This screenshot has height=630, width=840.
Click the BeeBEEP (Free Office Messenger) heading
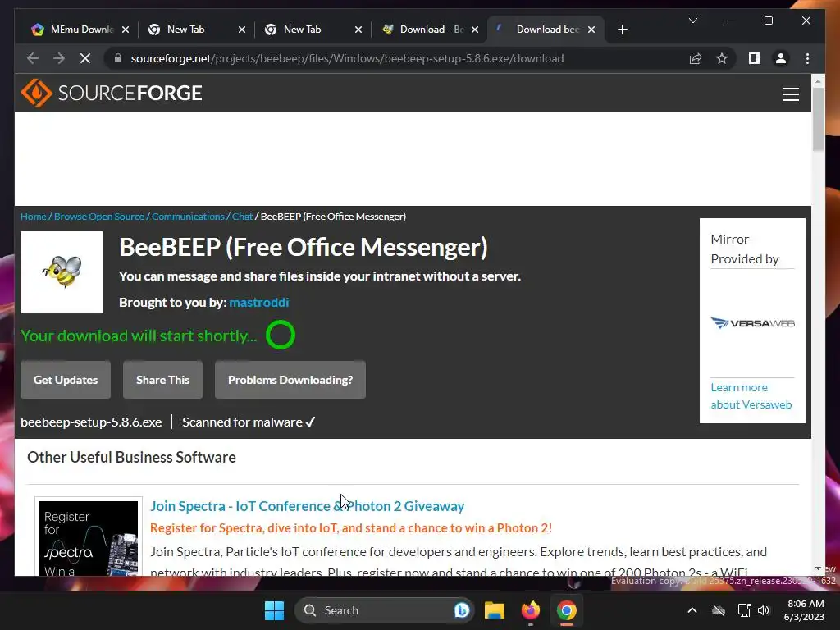coord(304,247)
